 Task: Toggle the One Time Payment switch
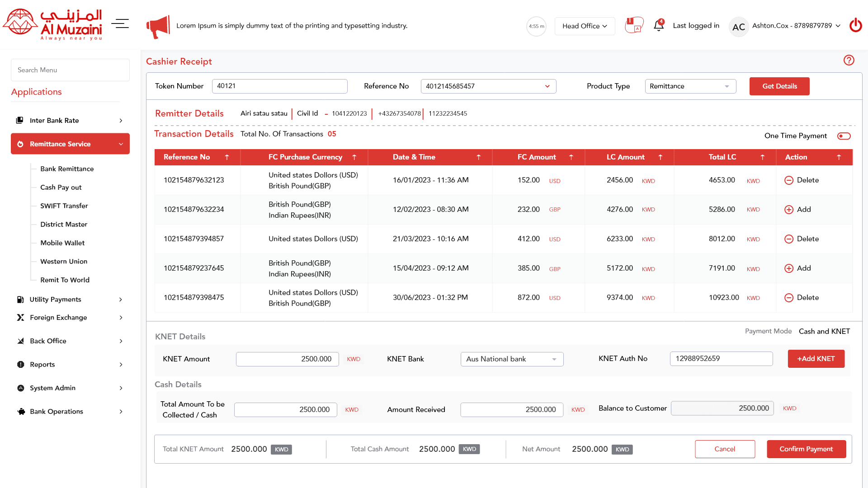(x=844, y=136)
